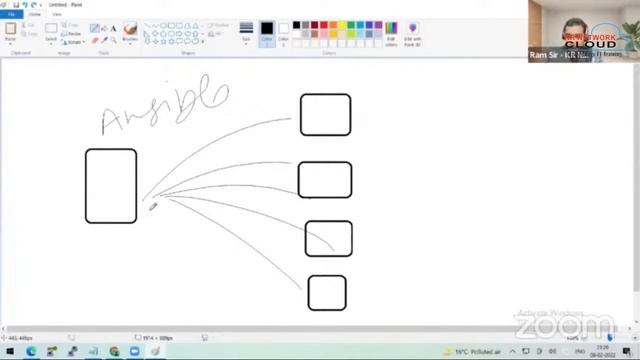
Task: Select the Line shape in the Shapes gallery
Action: [147, 26]
